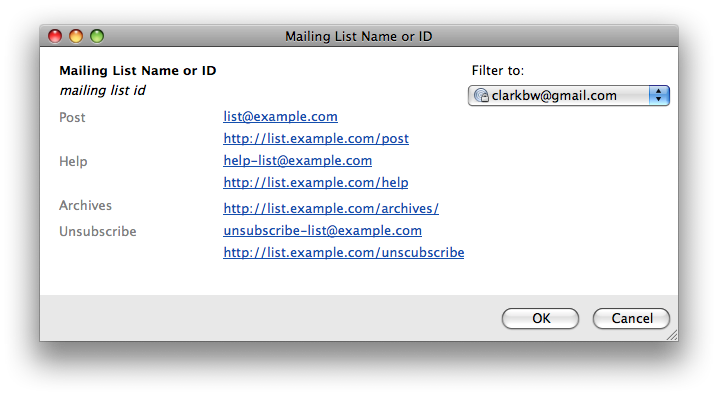This screenshot has width=718, height=396.
Task: Click the resize grip in corner
Action: tap(672, 335)
